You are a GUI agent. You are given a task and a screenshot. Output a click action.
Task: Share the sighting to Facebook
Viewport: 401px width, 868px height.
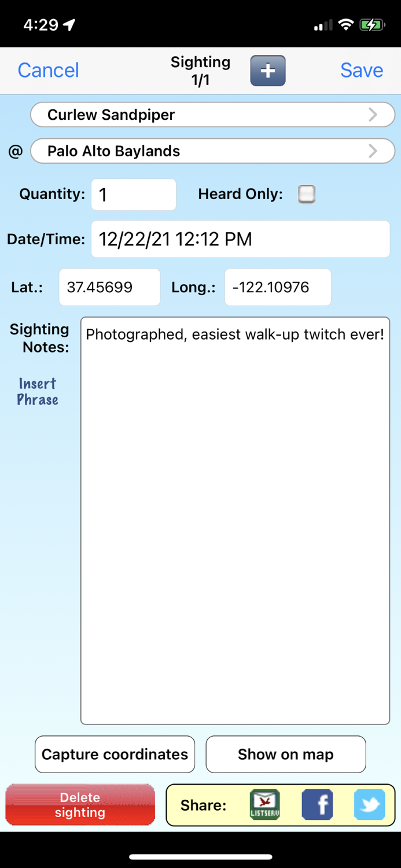(317, 804)
